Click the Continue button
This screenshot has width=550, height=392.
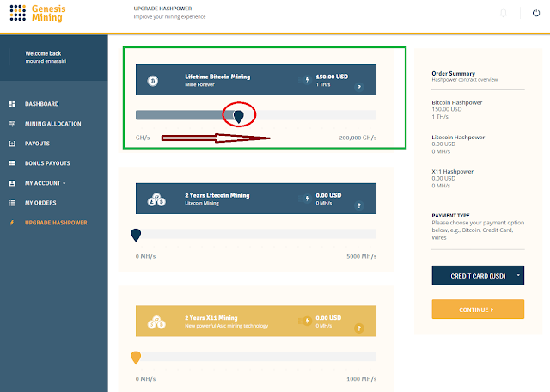(x=478, y=309)
